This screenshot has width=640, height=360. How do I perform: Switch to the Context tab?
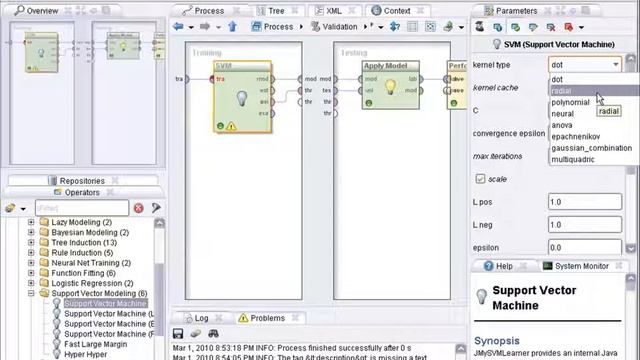[x=396, y=11]
